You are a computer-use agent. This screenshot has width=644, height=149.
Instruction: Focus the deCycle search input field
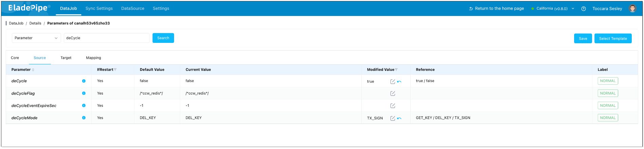pos(107,38)
